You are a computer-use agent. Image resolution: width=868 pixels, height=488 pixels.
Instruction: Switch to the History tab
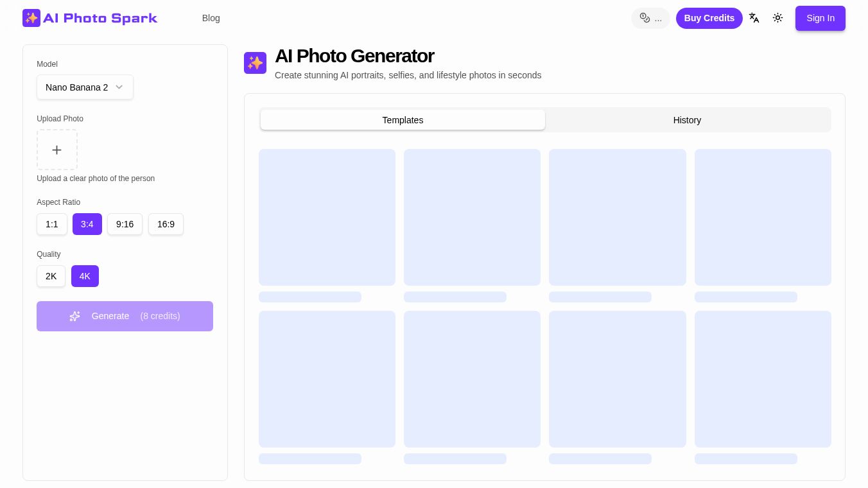click(687, 120)
